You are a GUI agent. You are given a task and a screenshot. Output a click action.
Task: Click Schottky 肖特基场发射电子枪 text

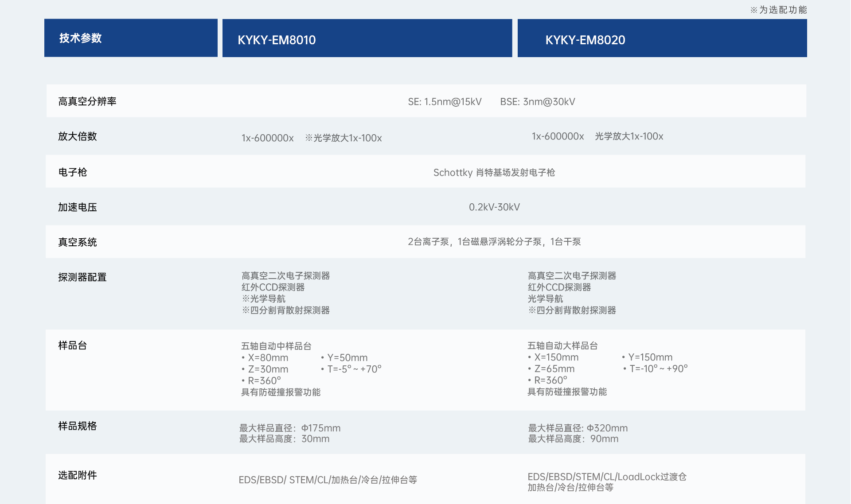(494, 173)
